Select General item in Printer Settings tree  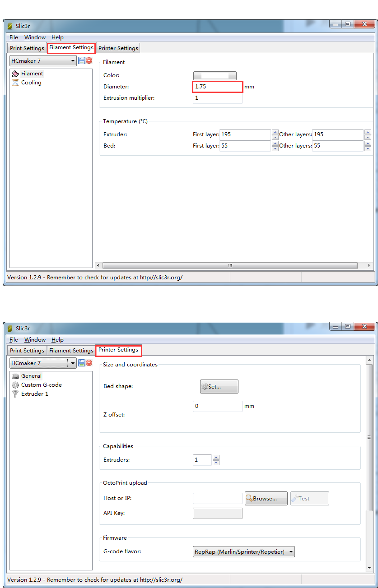pyautogui.click(x=27, y=376)
